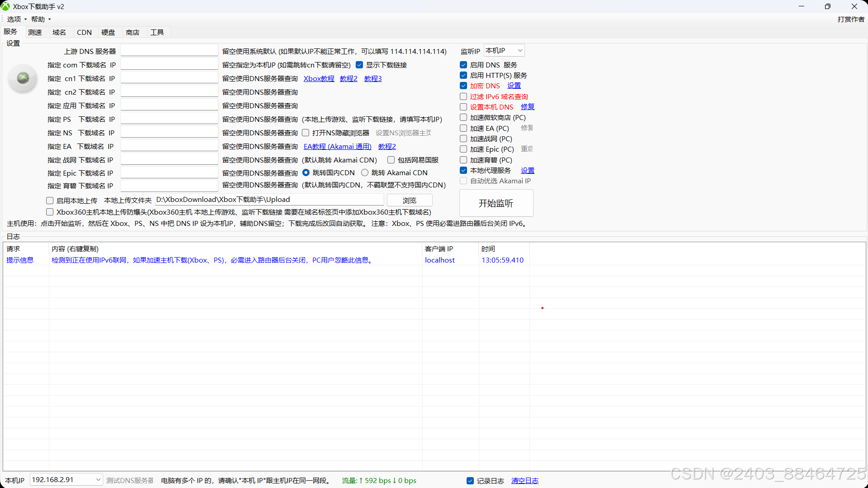Click the 打赏作者 link

[x=851, y=19]
